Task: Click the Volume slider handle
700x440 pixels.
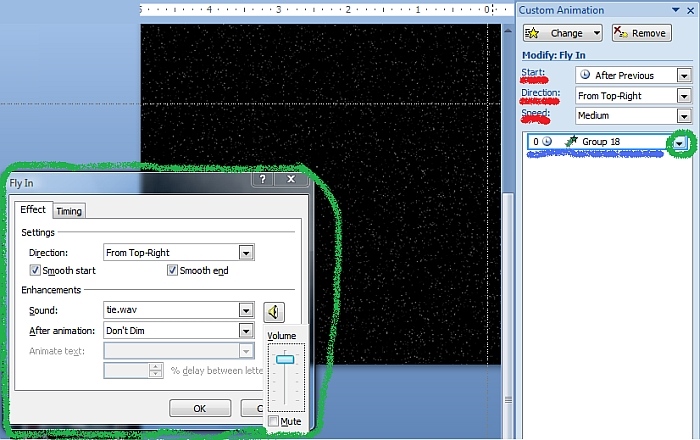Action: tap(285, 359)
